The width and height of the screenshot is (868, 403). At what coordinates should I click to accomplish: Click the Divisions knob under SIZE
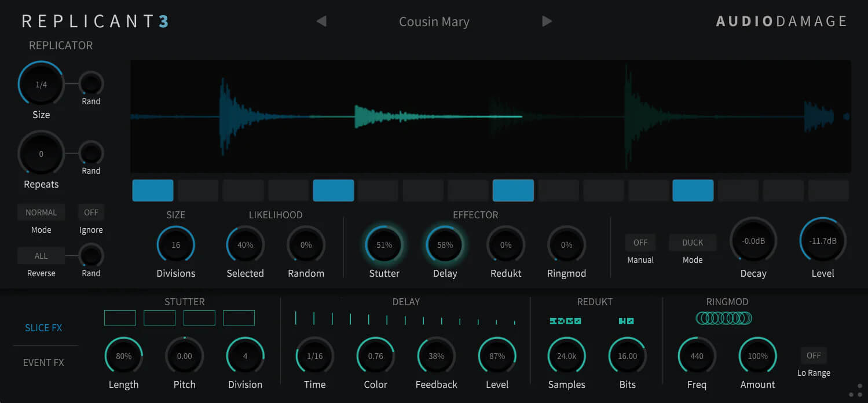[175, 244]
